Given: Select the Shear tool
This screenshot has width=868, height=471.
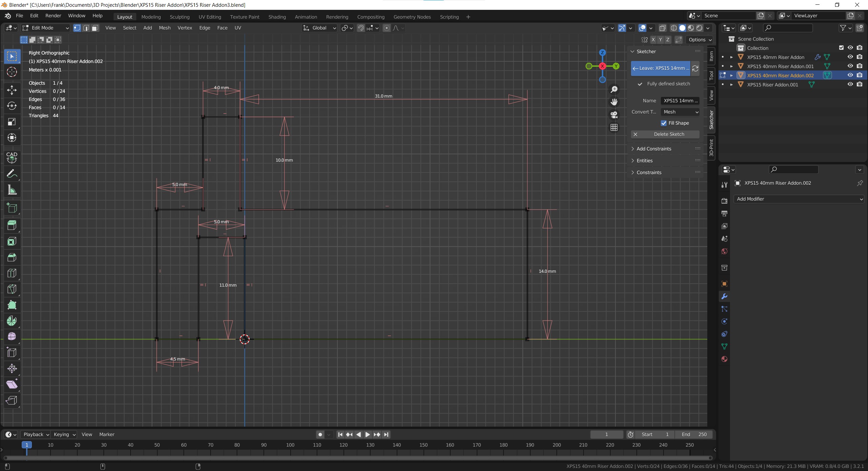Looking at the screenshot, I should 12,384.
